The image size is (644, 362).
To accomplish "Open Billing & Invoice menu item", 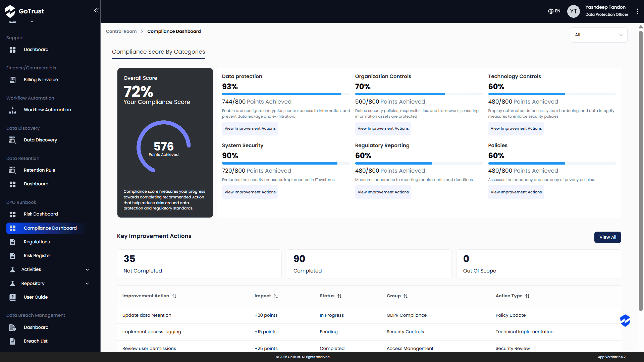I will click(41, 80).
